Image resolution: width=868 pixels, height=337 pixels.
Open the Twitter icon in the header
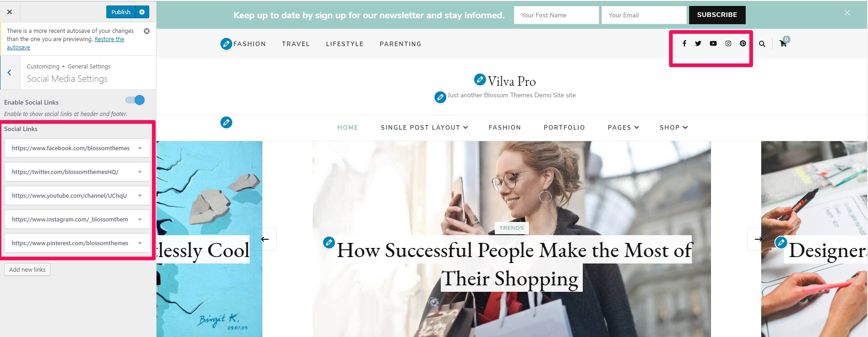click(x=698, y=43)
